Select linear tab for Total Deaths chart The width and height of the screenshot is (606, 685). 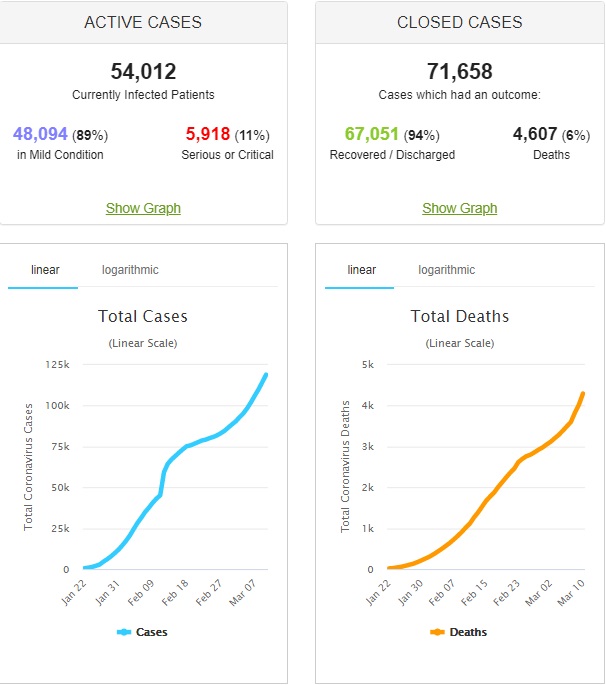pyautogui.click(x=361, y=270)
